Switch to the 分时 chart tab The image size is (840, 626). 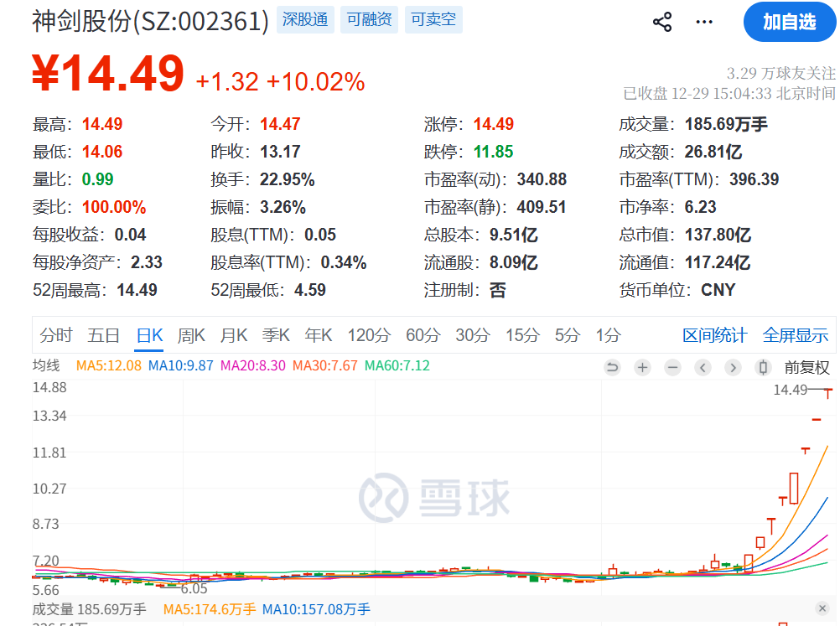(x=55, y=335)
